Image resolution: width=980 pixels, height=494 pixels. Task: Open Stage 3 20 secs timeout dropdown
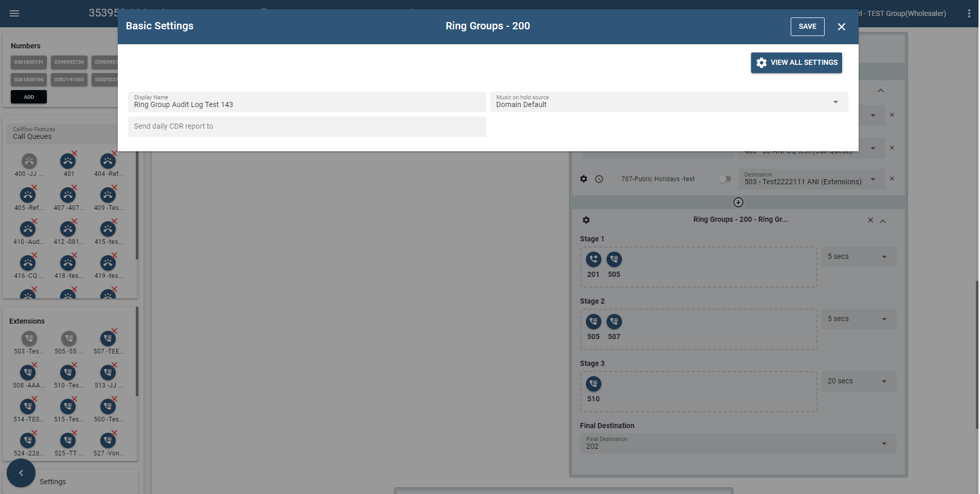(x=858, y=381)
